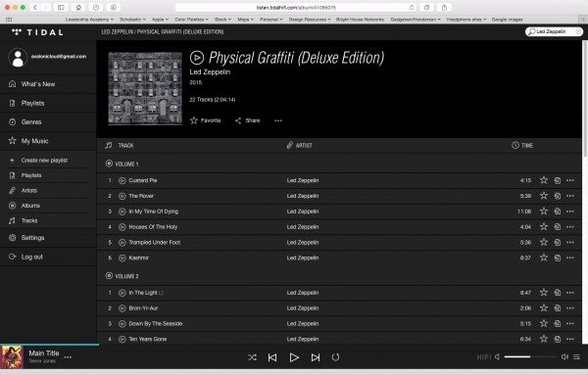Click the Led Zeppelin search field

554,32
